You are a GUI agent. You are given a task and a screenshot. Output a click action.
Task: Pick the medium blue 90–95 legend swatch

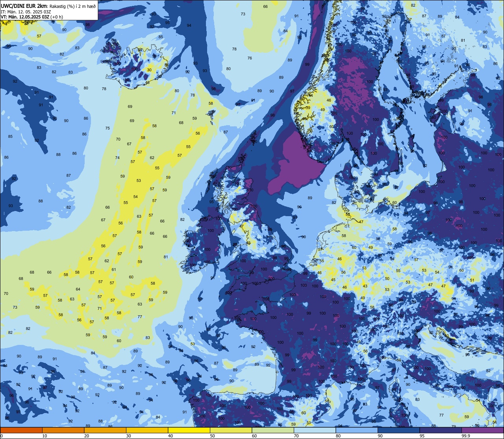coord(398,430)
